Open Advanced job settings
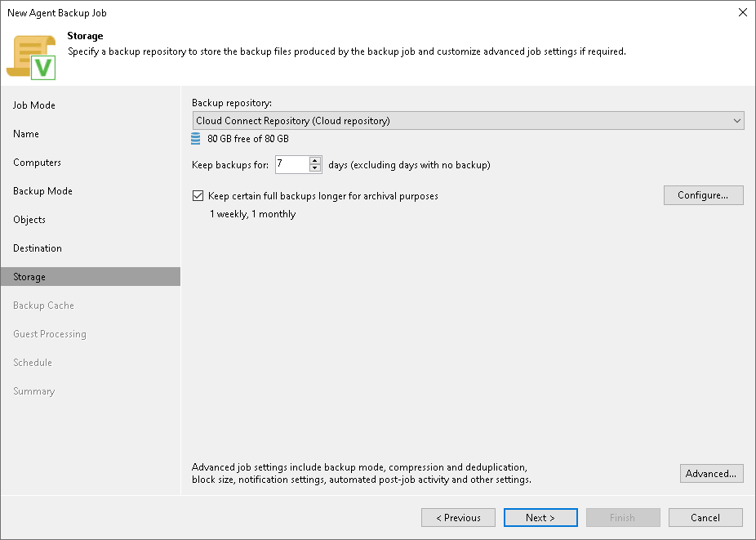Screen dimensions: 756x540 point(711,473)
